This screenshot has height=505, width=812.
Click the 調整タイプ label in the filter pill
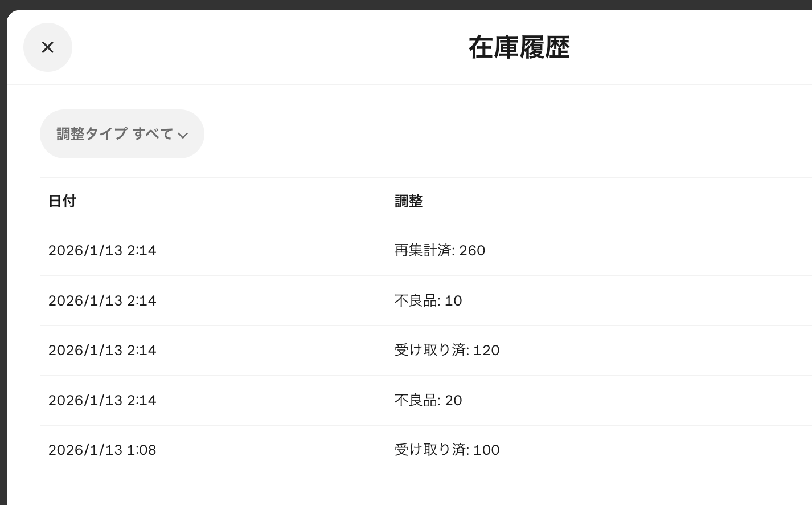[x=92, y=134]
